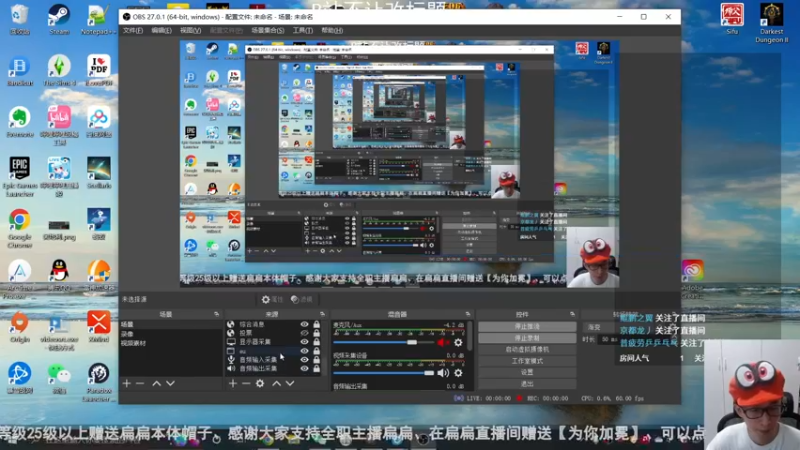This screenshot has height=450, width=800.
Task: Click 停止推流 to stop streaming
Action: tap(527, 327)
